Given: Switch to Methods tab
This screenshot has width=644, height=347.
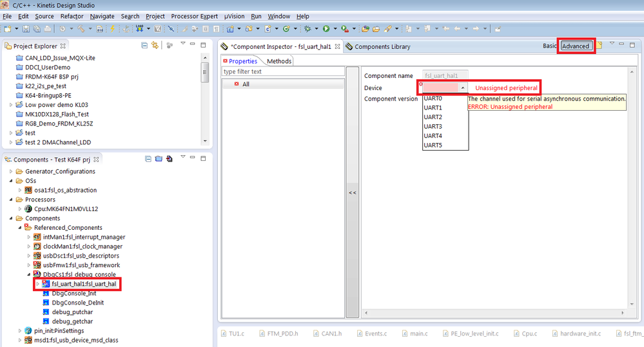Looking at the screenshot, I should [279, 61].
